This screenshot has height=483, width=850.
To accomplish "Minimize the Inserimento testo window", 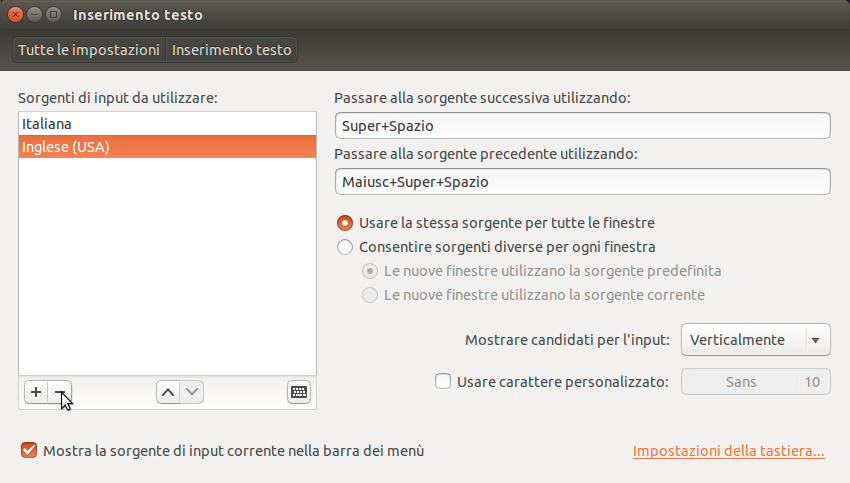I will pyautogui.click(x=34, y=15).
